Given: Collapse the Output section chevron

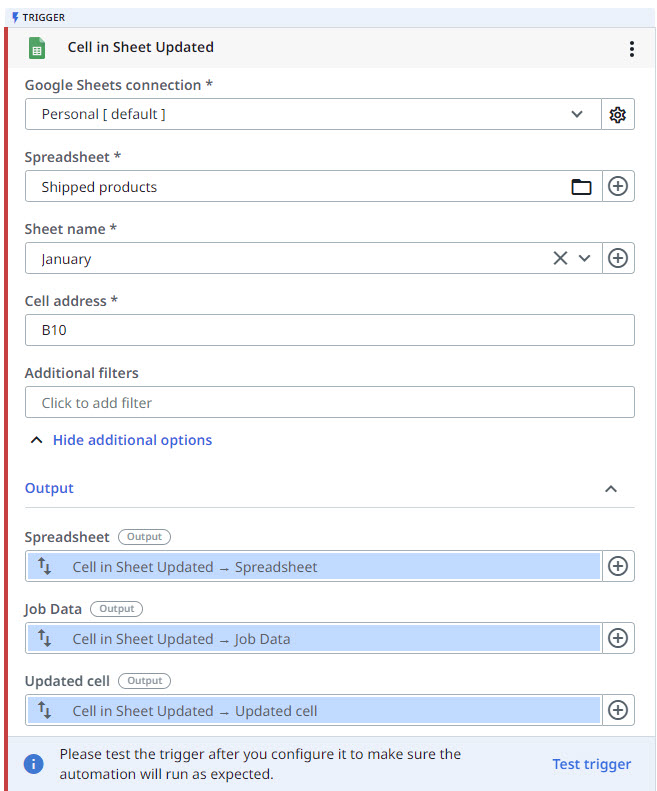Looking at the screenshot, I should tap(611, 489).
